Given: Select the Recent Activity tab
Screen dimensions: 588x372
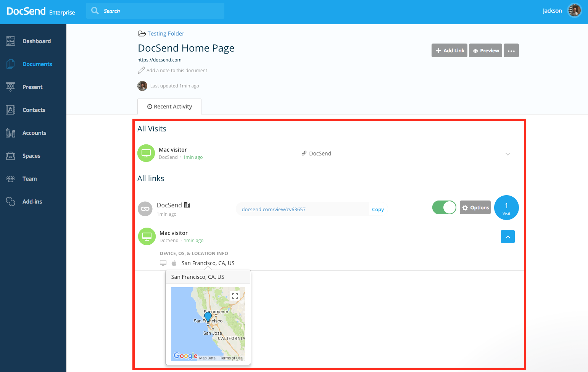Looking at the screenshot, I should [169, 107].
